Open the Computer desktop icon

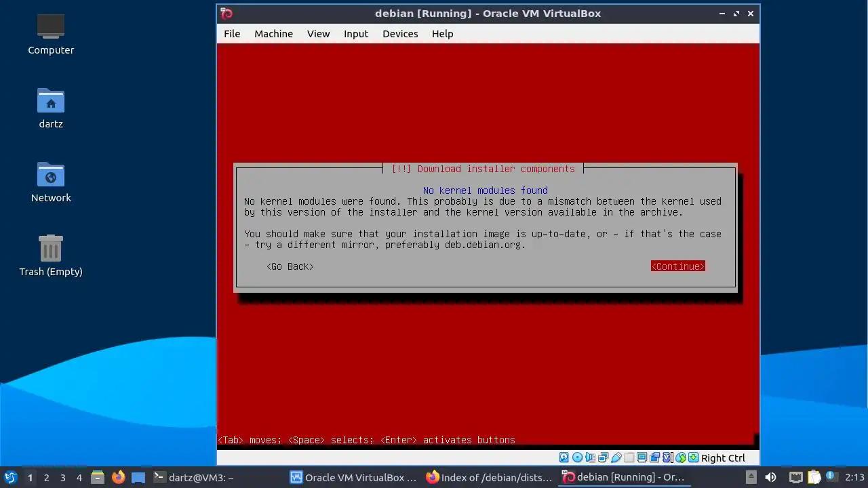pos(51,34)
